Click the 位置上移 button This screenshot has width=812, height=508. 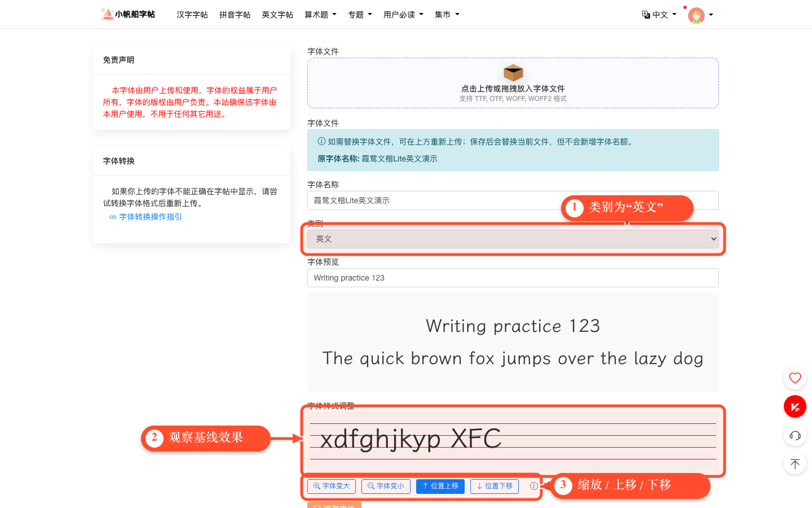[440, 486]
